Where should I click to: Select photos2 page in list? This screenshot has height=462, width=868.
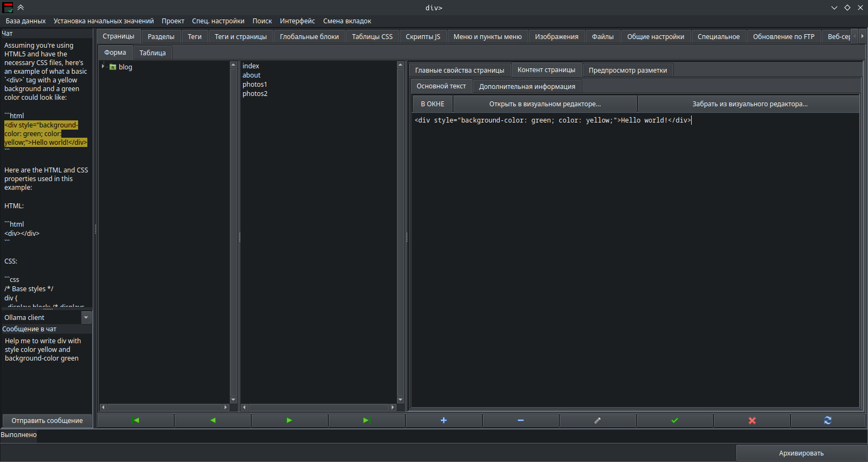tap(255, 93)
